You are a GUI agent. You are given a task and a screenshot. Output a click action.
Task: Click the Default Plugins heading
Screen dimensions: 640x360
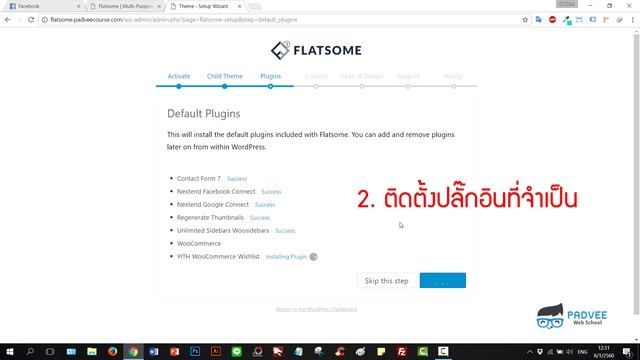coord(204,113)
